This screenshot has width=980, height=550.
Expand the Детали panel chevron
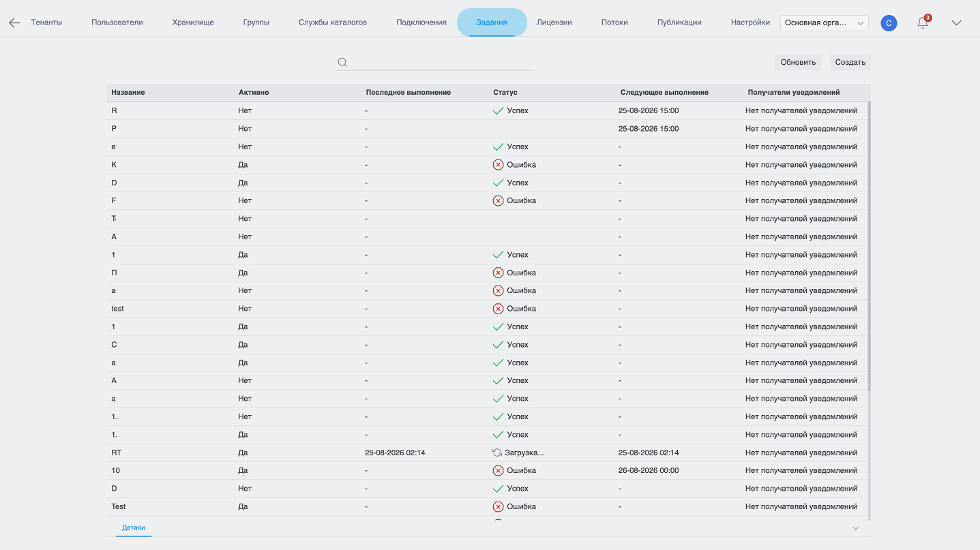855,528
